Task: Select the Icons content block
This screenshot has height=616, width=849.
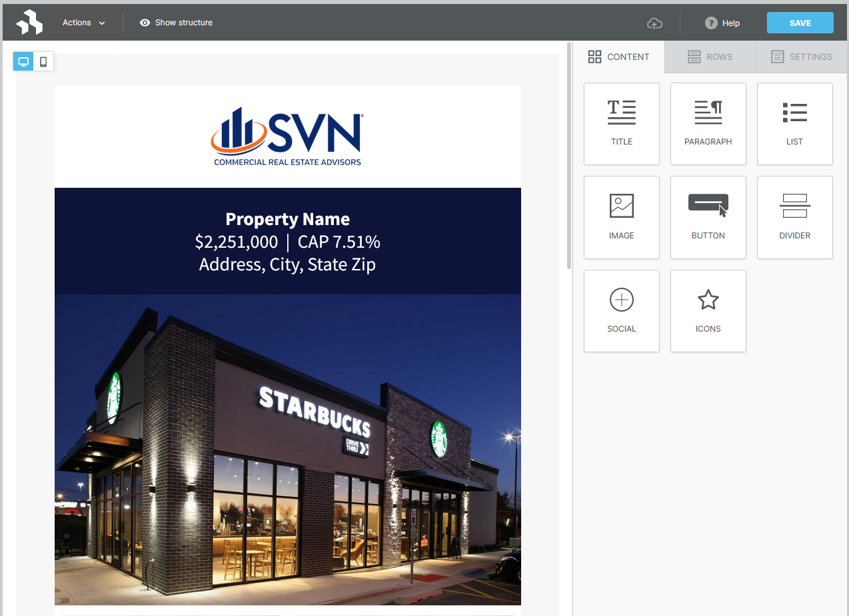Action: [708, 311]
